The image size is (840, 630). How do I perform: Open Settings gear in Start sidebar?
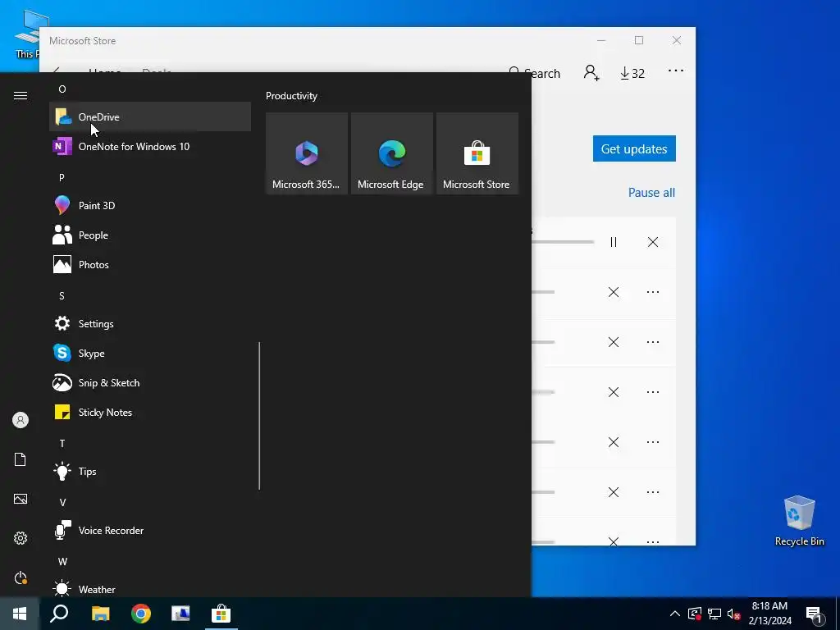(x=21, y=538)
